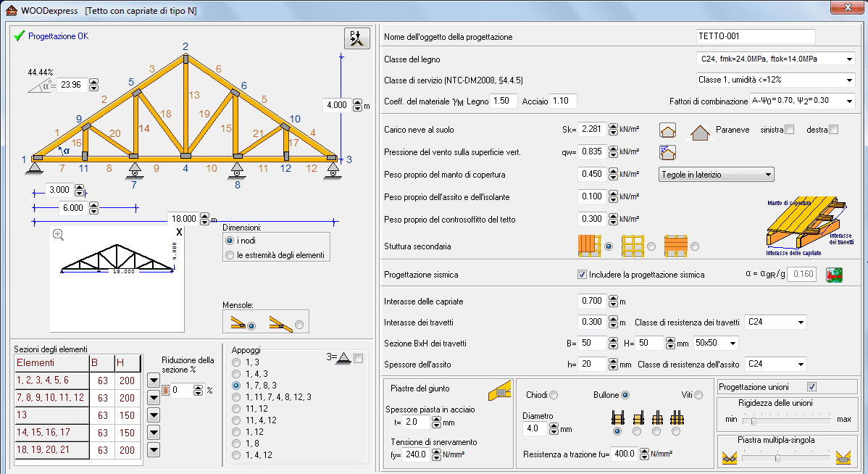Click the span 18.000 stepper arrows
Image resolution: width=868 pixels, height=474 pixels.
tap(205, 220)
